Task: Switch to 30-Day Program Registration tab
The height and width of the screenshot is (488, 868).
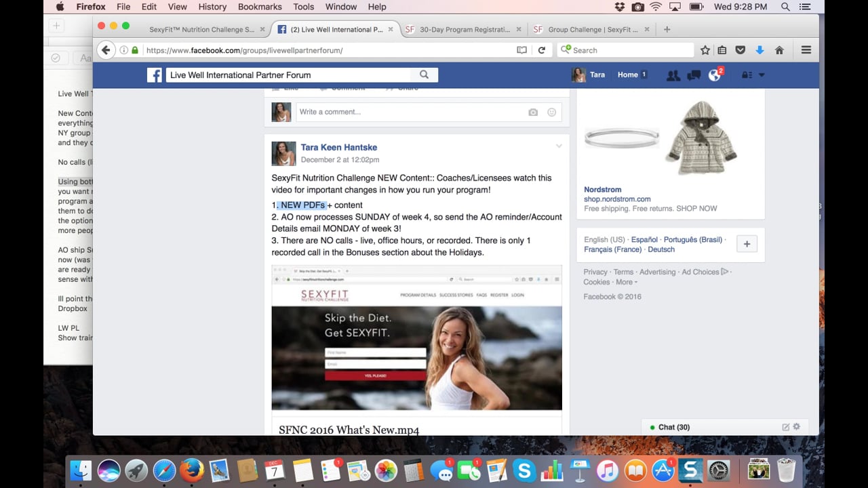Action: click(x=465, y=29)
